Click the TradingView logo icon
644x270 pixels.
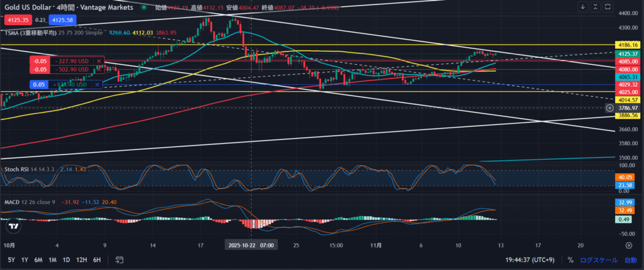pos(14,227)
